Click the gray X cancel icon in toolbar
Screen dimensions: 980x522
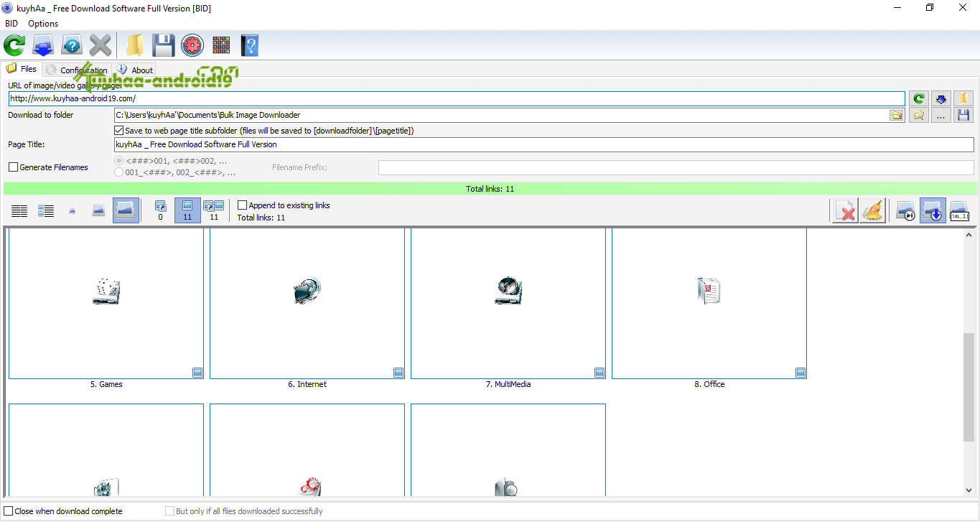pyautogui.click(x=101, y=46)
